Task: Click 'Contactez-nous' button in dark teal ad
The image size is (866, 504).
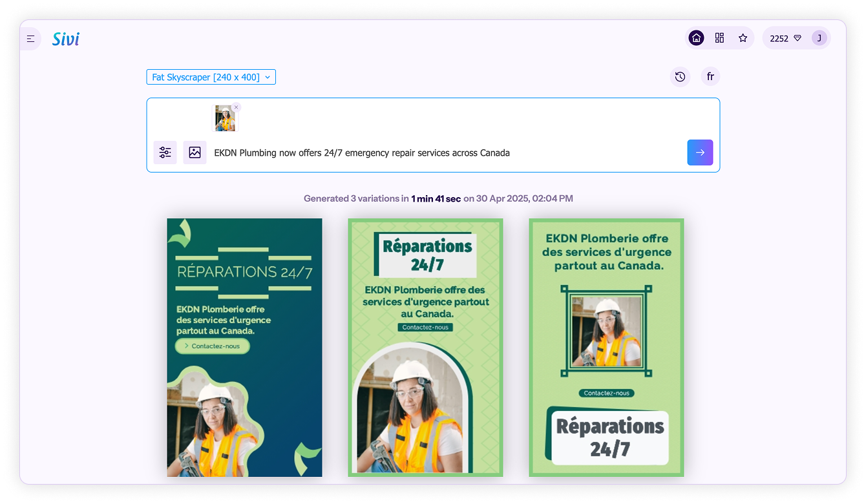Action: (212, 346)
